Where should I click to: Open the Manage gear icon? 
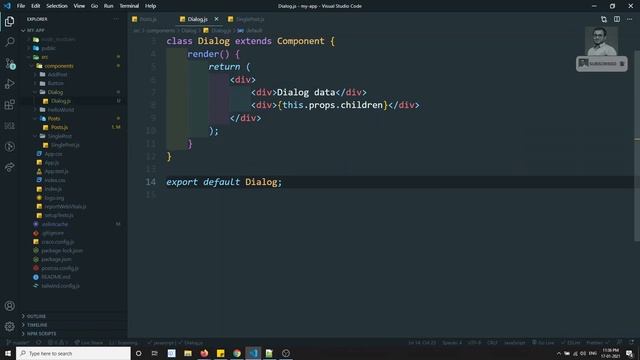click(x=9, y=326)
